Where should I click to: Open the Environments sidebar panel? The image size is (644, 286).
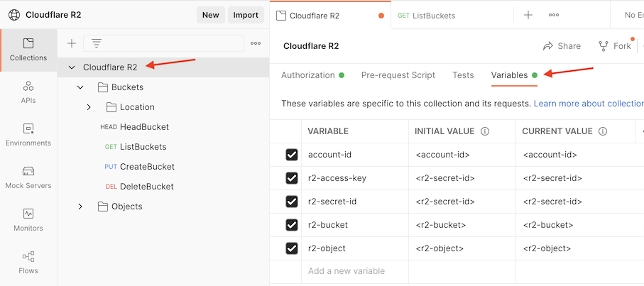coord(28,135)
